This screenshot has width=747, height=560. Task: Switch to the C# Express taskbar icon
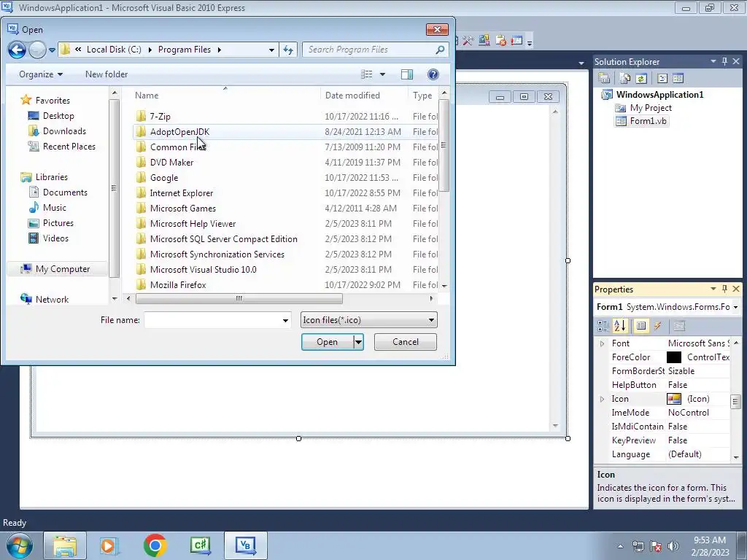200,545
